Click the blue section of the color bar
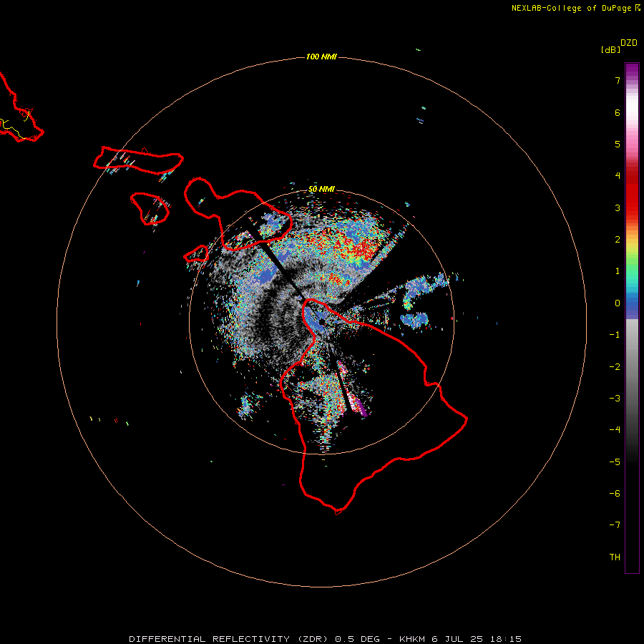The image size is (644, 644). point(632,306)
